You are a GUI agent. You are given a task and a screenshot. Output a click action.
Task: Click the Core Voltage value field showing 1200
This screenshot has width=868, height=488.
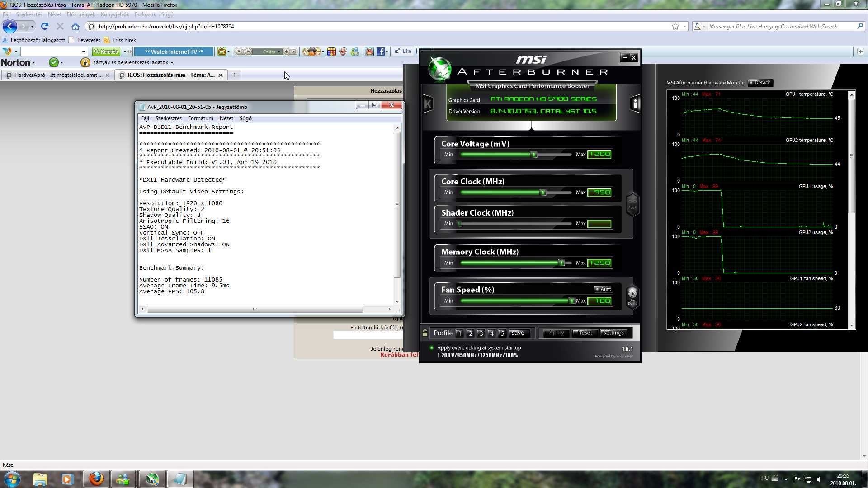tap(599, 155)
